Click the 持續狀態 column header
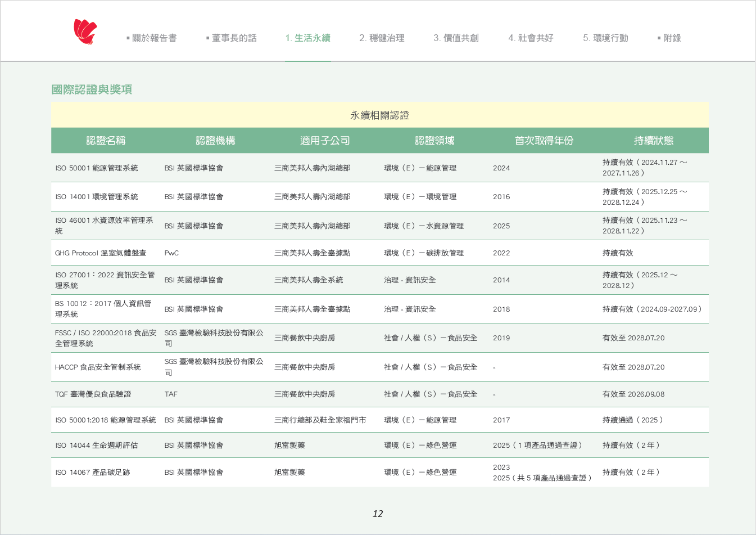The height and width of the screenshot is (535, 756). click(x=654, y=141)
